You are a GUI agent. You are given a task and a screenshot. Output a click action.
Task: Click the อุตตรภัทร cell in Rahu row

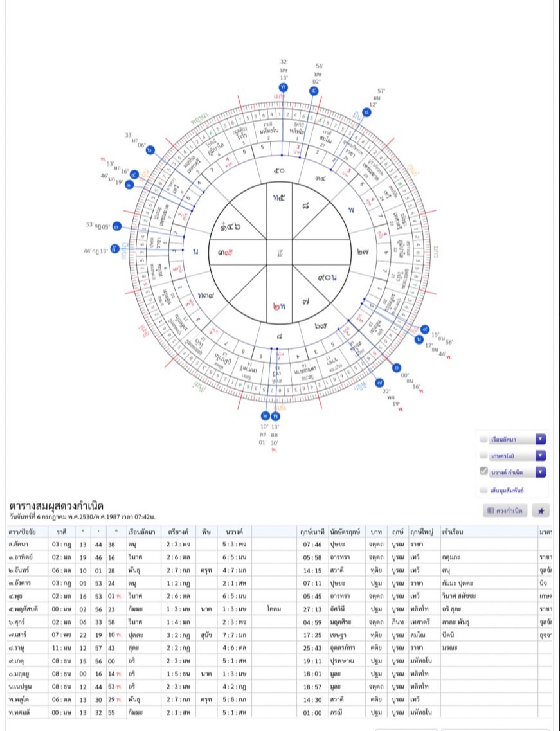pos(343,648)
